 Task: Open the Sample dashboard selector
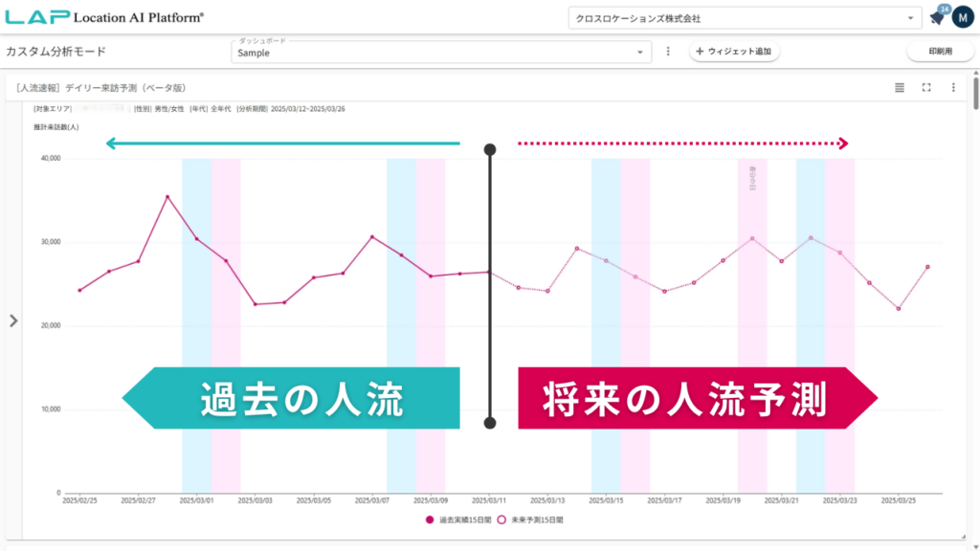click(440, 51)
